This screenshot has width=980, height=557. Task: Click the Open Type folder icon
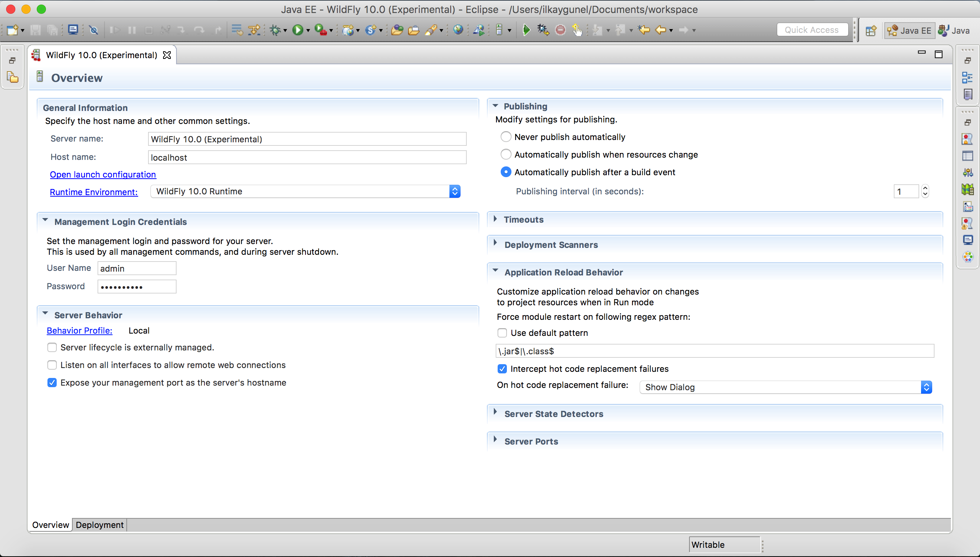pos(397,30)
